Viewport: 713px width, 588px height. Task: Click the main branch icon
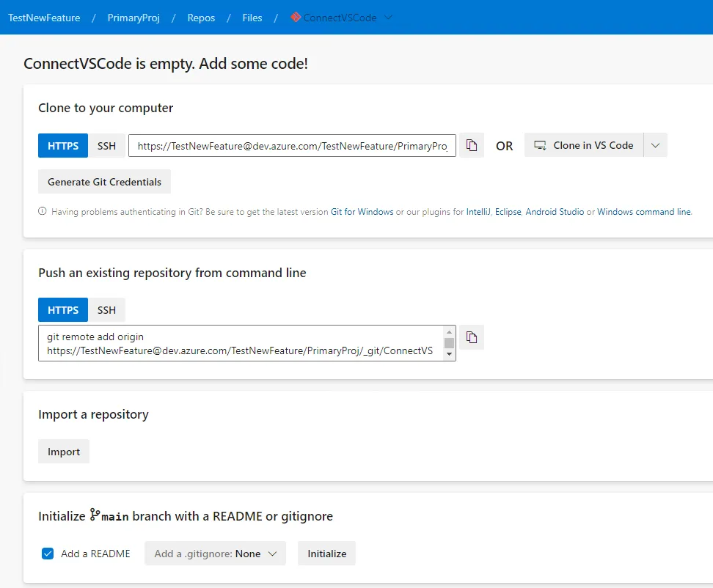tap(95, 515)
